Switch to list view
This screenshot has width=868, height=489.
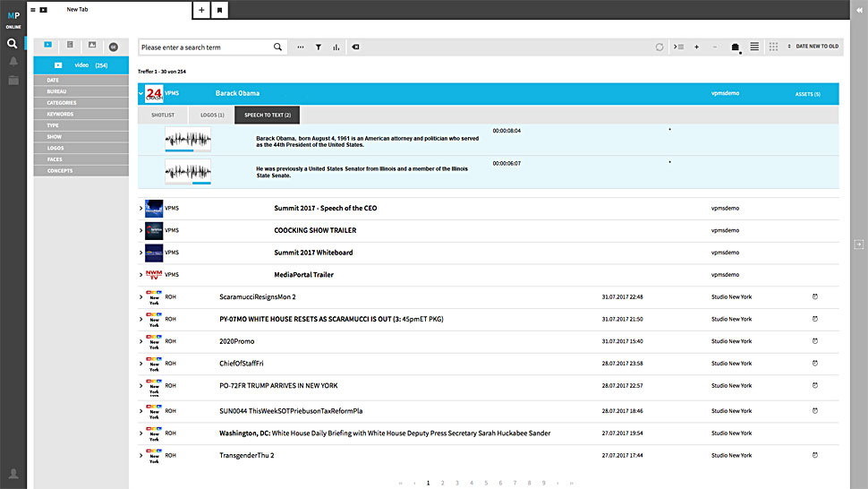754,47
